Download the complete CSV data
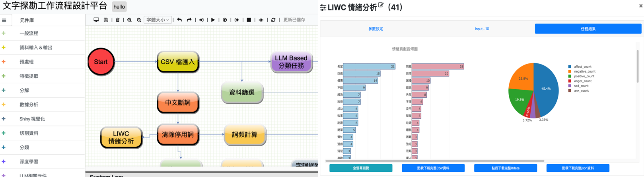 pyautogui.click(x=433, y=168)
